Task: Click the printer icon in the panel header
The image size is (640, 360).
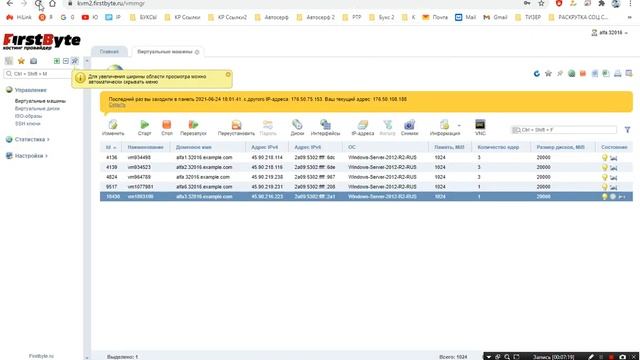Action: 618,73
